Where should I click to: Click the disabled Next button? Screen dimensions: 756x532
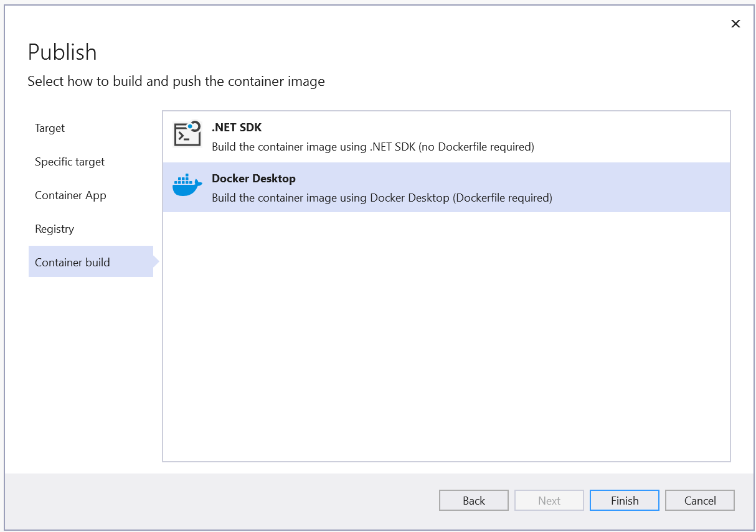(x=549, y=500)
